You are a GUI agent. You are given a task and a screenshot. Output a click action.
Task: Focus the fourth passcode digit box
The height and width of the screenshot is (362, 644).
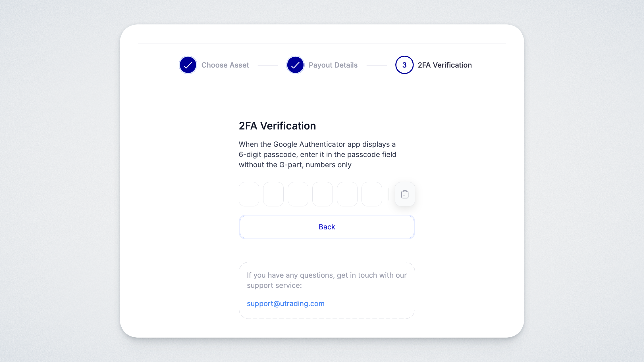pos(323,194)
